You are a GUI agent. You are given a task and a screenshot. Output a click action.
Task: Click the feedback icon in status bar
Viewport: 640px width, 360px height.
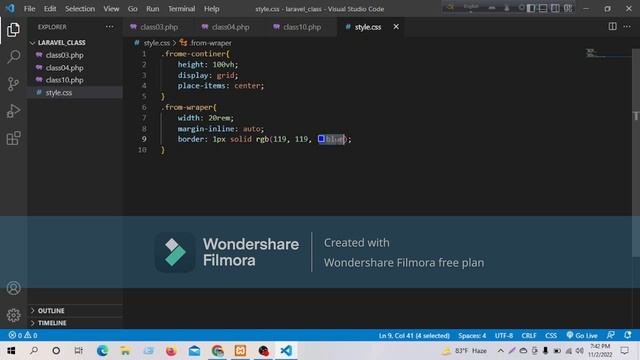point(611,335)
